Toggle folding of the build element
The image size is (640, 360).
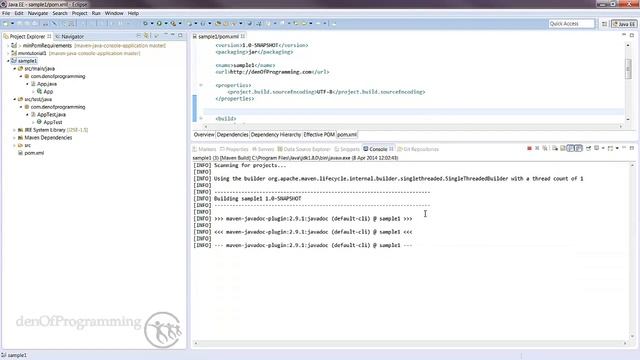coord(201,118)
